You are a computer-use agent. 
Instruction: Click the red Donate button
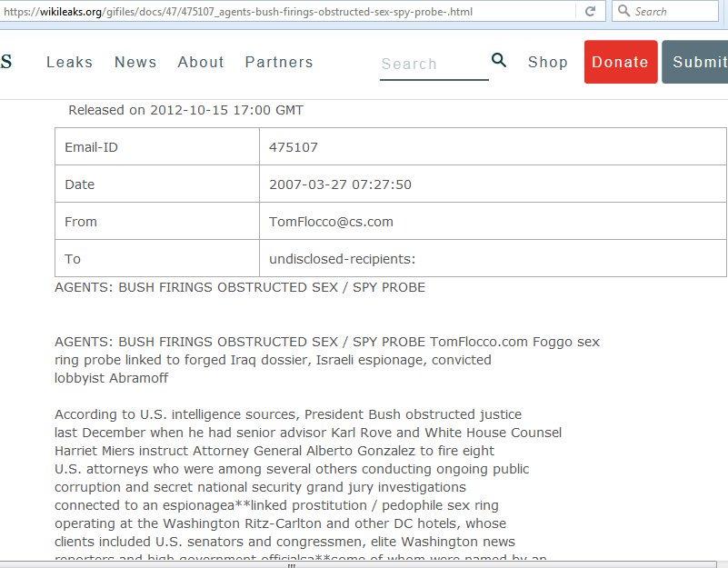(621, 62)
